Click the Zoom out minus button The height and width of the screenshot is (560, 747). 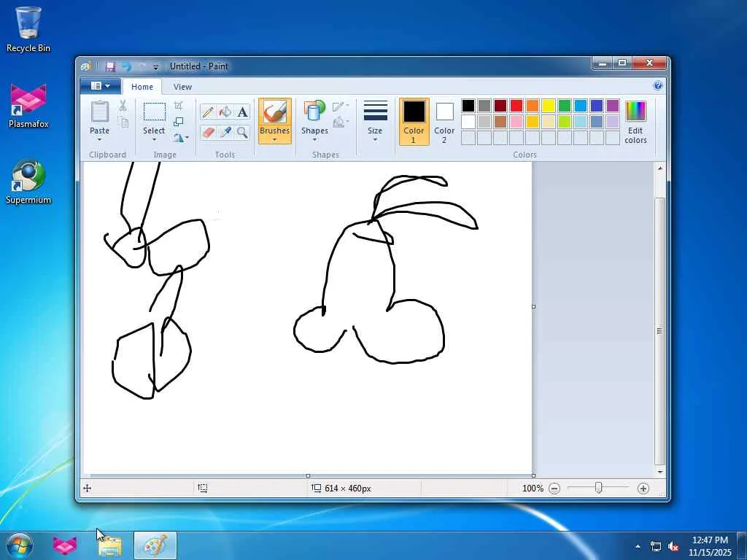554,488
